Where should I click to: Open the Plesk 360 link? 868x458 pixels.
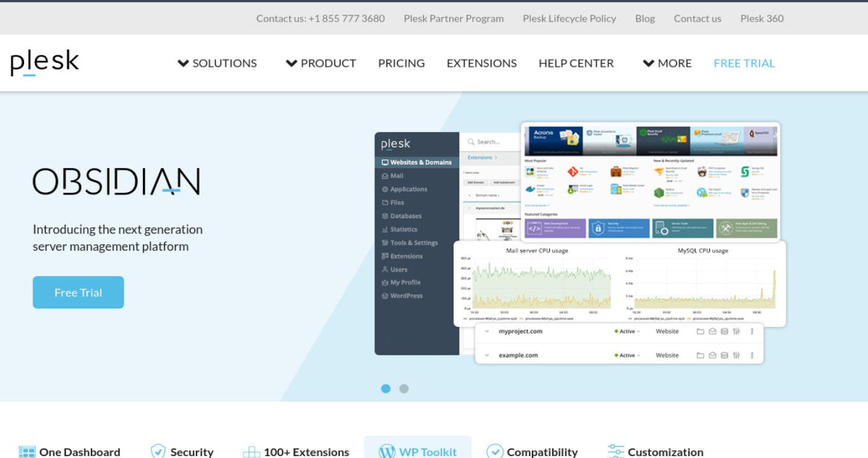click(x=762, y=18)
